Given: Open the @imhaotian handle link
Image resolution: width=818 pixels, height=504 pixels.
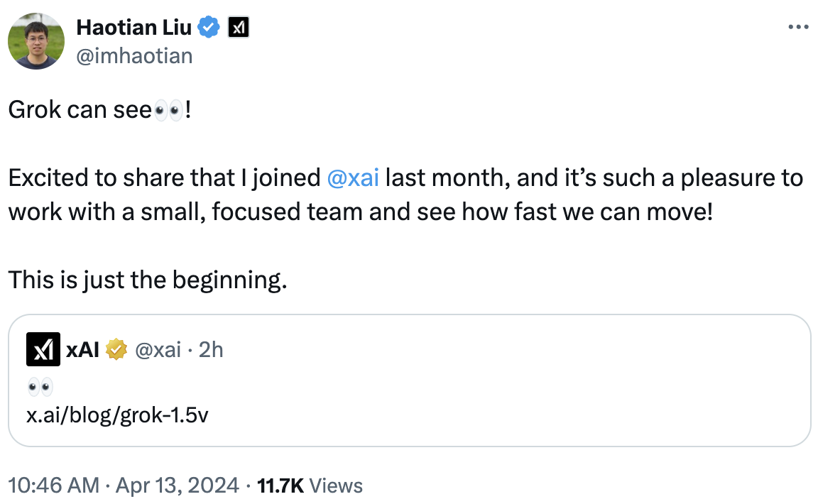Looking at the screenshot, I should coord(134,55).
